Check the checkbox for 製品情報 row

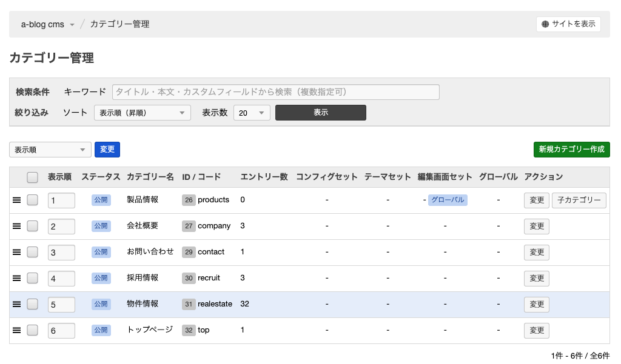[x=33, y=200]
